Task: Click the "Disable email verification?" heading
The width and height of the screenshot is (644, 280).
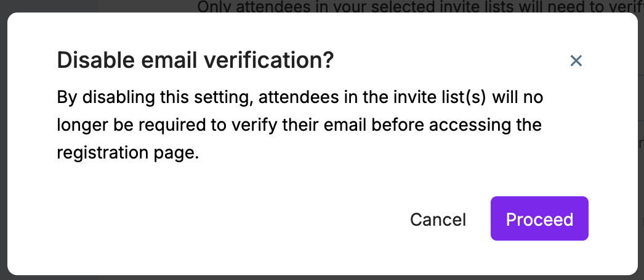Action: (x=195, y=60)
